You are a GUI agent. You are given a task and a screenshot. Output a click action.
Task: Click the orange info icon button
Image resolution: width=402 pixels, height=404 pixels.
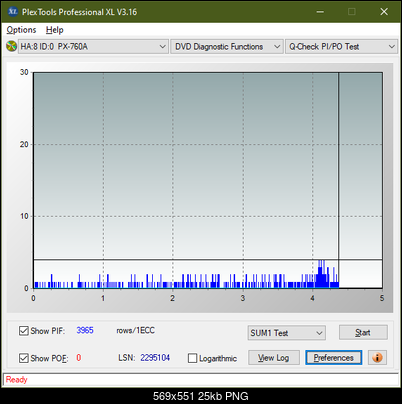[377, 358]
